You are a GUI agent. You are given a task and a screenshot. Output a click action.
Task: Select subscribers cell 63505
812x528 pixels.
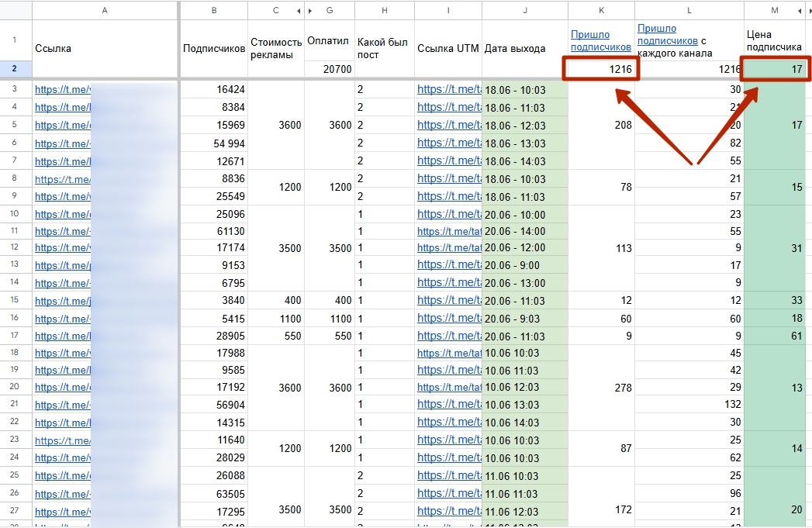(x=214, y=493)
